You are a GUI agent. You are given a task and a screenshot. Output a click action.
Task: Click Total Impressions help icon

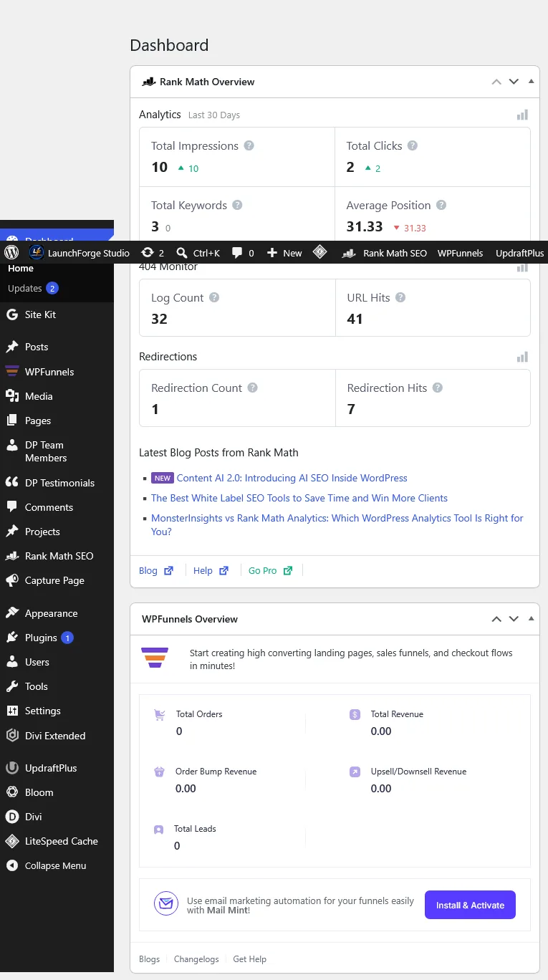coord(249,145)
